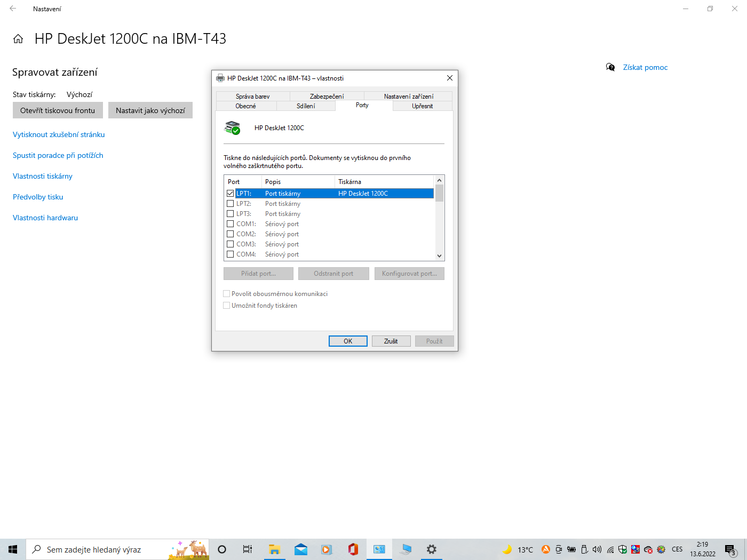The width and height of the screenshot is (747, 560).
Task: Switch to the Obecné tab
Action: pyautogui.click(x=246, y=106)
